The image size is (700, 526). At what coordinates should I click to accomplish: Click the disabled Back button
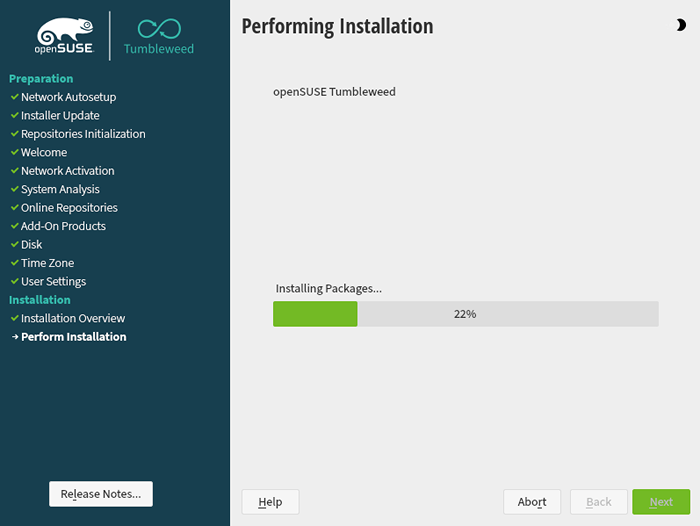(599, 502)
